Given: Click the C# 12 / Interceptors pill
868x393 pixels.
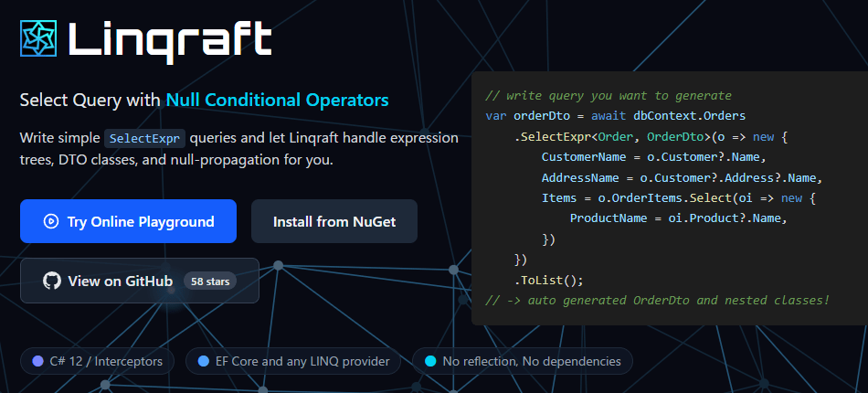Looking at the screenshot, I should (98, 361).
